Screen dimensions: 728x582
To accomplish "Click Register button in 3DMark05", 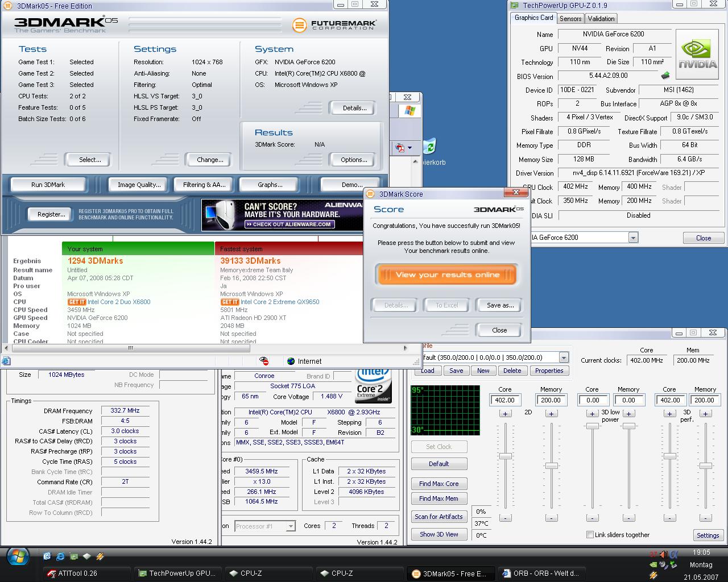I will pos(51,214).
